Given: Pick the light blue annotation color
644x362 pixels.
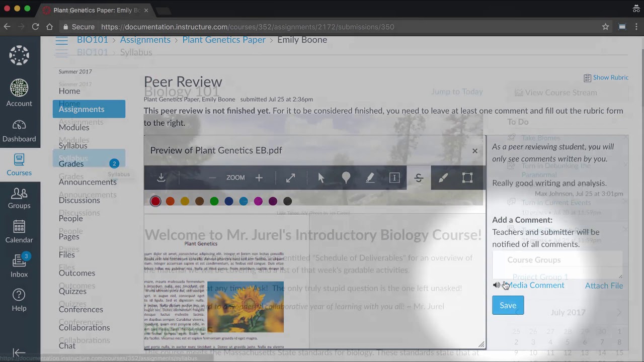Looking at the screenshot, I should point(244,201).
